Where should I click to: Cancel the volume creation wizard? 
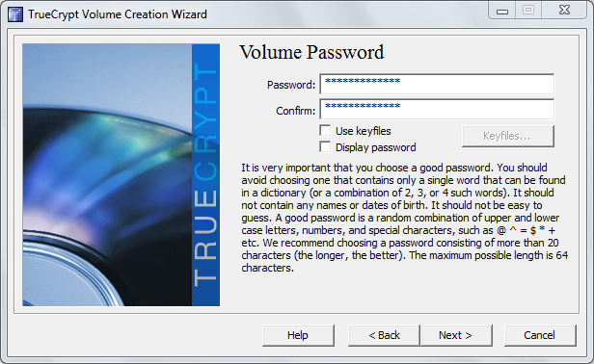(540, 335)
